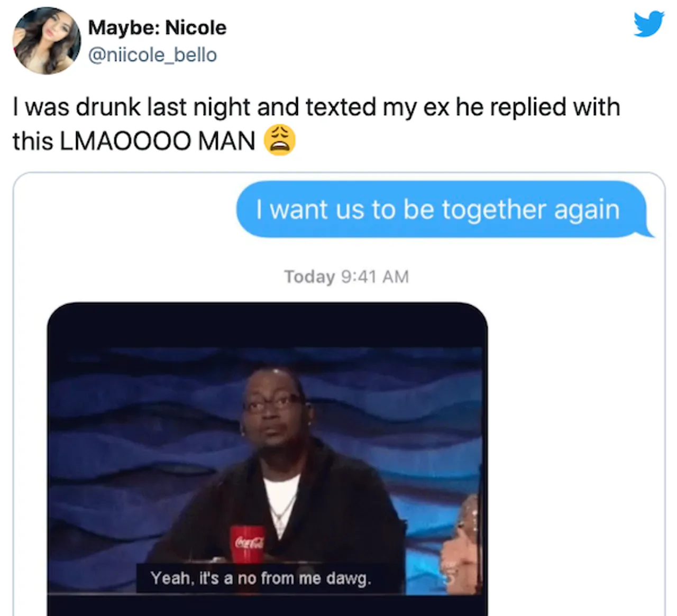Select the tweet text about texting ex

[x=316, y=124]
